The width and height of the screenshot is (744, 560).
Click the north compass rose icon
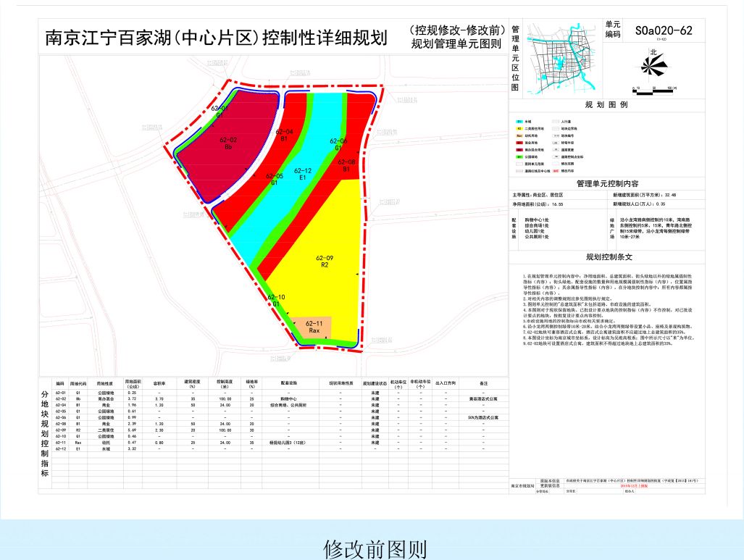pos(654,66)
